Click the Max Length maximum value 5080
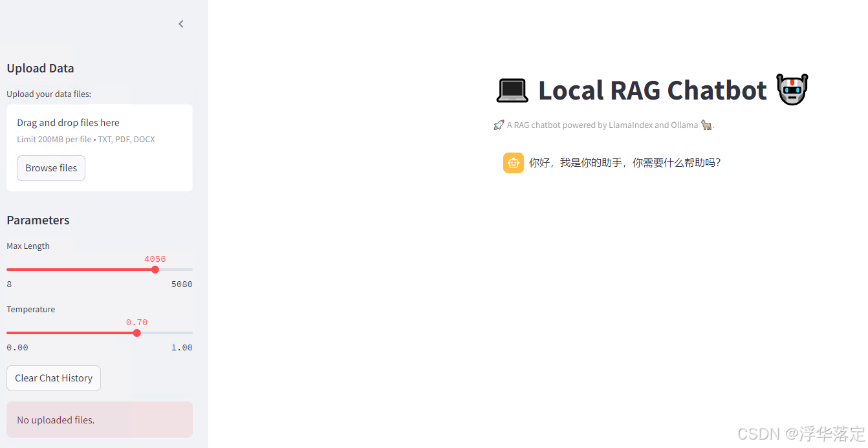Viewport: 868px width, 448px height. pos(182,284)
